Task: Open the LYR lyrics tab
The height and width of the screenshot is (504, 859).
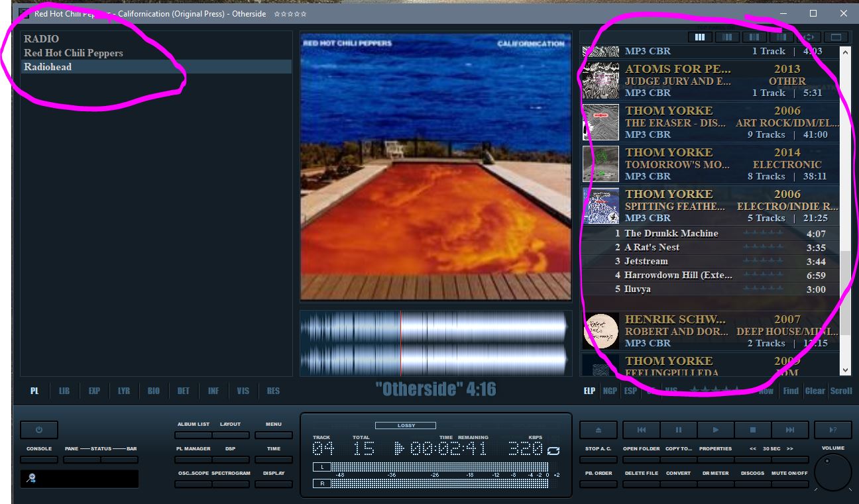Action: click(x=124, y=391)
